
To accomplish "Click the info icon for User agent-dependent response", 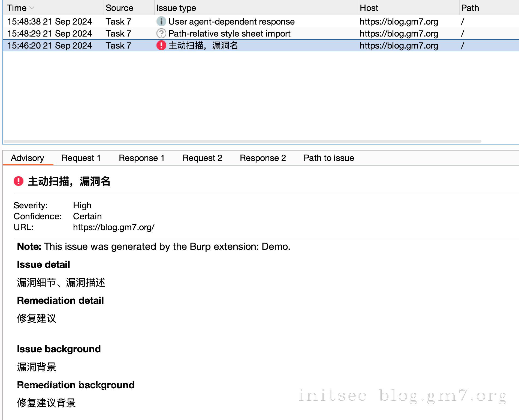I will [x=161, y=21].
